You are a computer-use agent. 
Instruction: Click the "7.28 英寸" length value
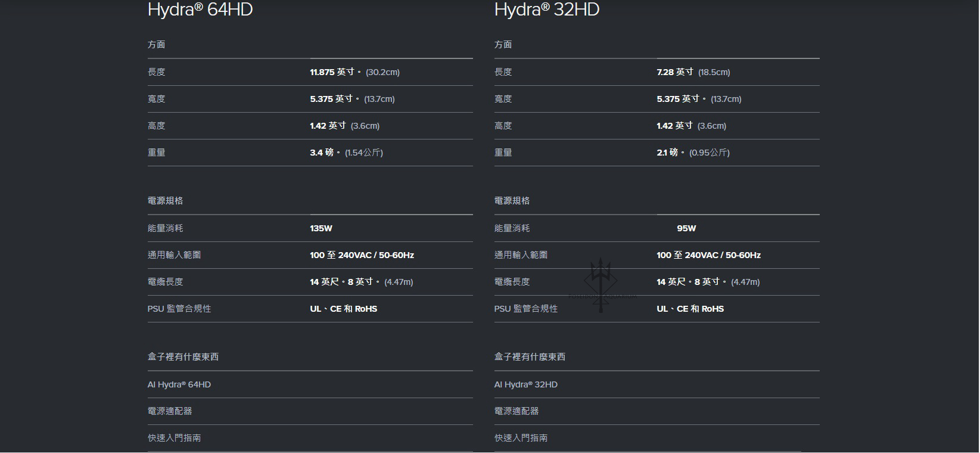coord(675,72)
